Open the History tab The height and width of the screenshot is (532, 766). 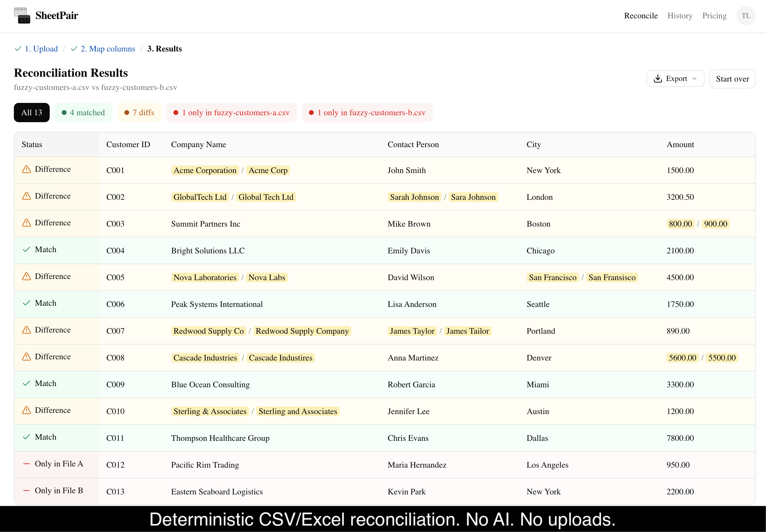(680, 16)
